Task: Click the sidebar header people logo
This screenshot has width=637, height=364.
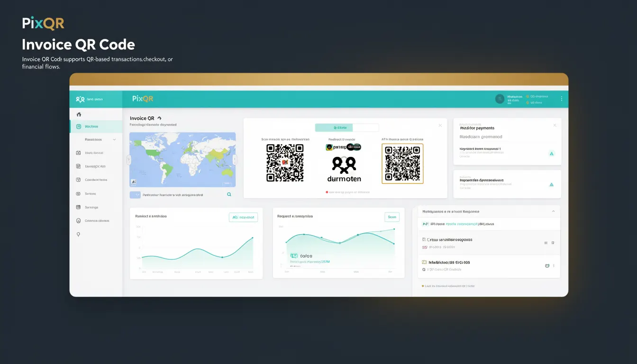Action: coord(80,99)
